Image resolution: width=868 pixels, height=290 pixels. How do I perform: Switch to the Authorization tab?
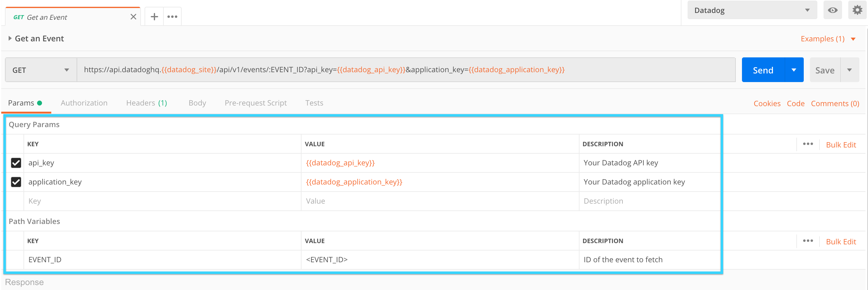coord(84,103)
